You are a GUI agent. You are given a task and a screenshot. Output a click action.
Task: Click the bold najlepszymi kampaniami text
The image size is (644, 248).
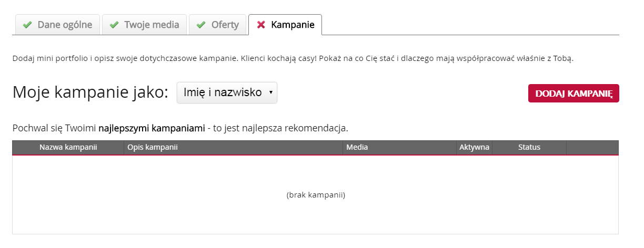pyautogui.click(x=151, y=128)
